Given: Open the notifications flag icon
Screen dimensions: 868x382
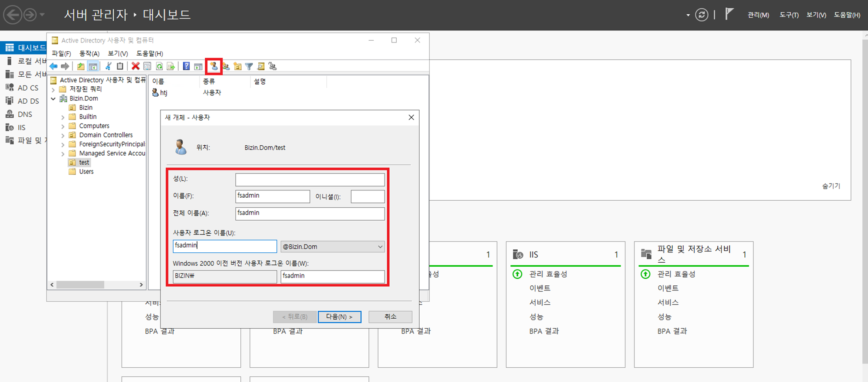Looking at the screenshot, I should click(x=729, y=14).
